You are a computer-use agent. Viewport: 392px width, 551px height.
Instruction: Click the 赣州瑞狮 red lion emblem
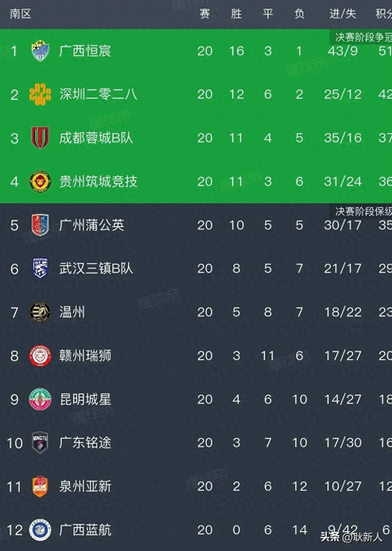[x=40, y=356]
